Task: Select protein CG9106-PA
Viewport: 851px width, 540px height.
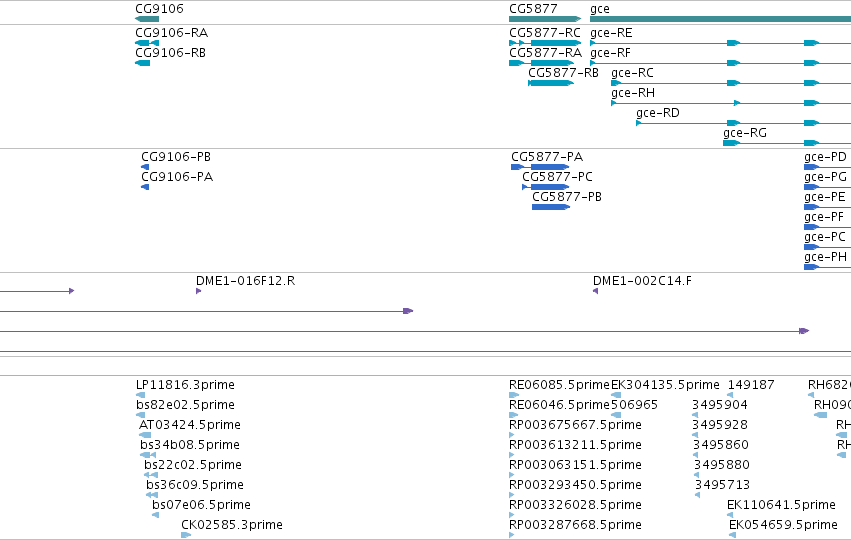Action: pos(145,187)
